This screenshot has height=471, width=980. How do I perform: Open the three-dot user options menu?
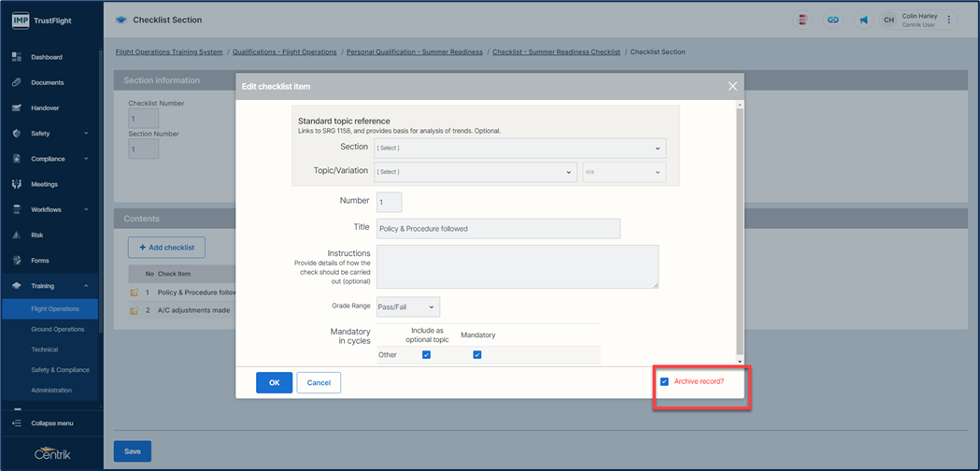coord(949,20)
